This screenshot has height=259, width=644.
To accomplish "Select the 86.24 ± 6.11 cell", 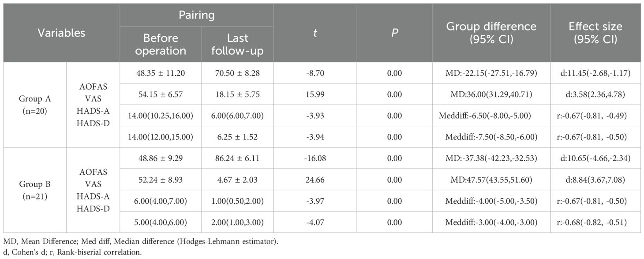I will tap(237, 158).
